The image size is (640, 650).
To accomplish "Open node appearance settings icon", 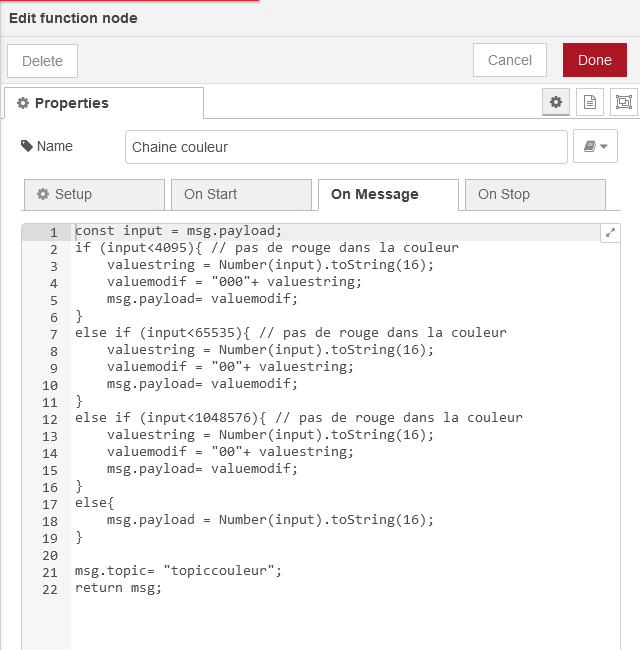I will 623,102.
